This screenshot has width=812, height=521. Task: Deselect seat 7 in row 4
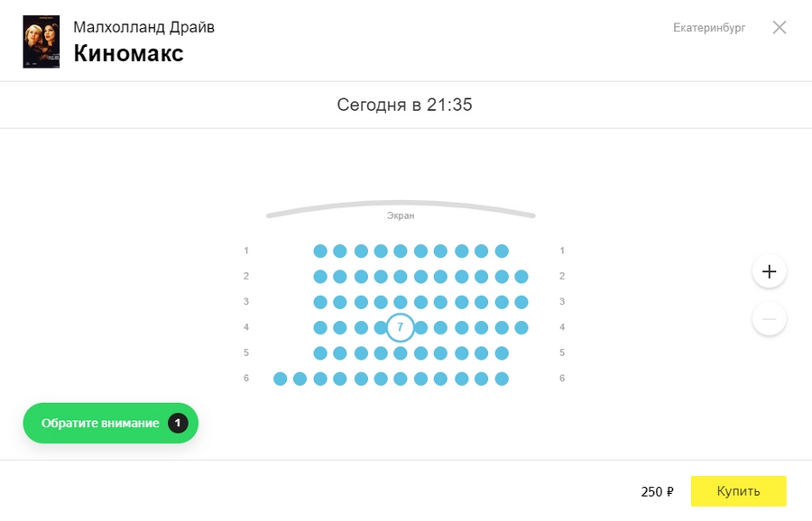click(x=401, y=327)
